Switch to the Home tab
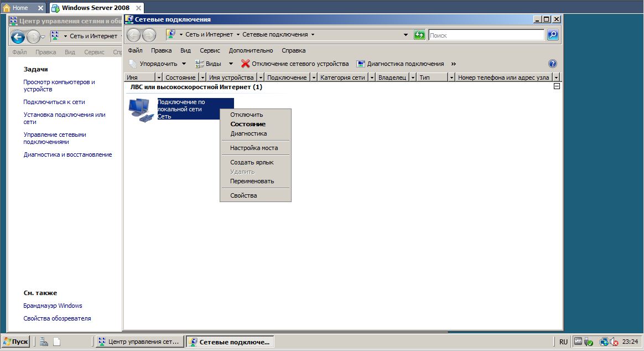 tap(23, 8)
